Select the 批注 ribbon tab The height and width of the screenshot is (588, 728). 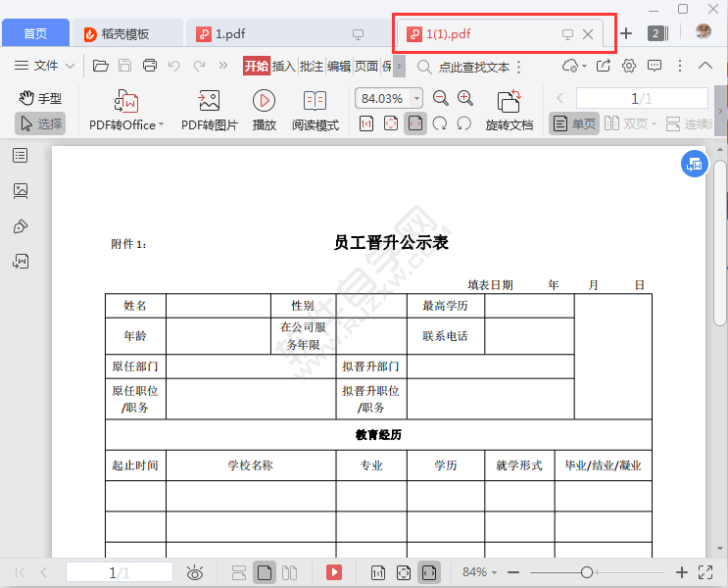click(x=312, y=66)
